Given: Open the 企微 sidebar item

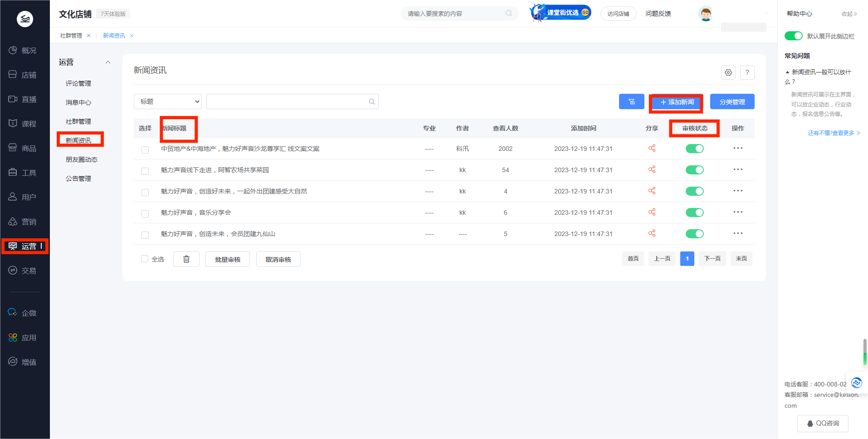Looking at the screenshot, I should tap(23, 313).
